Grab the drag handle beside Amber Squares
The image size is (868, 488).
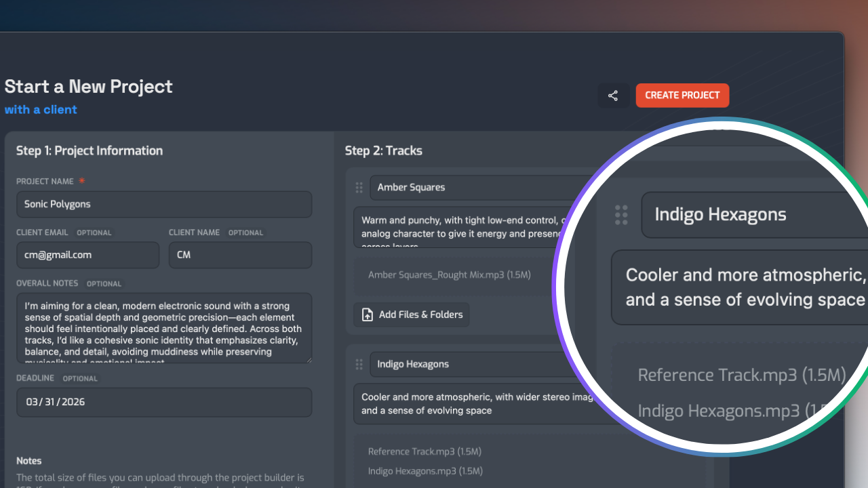point(359,188)
